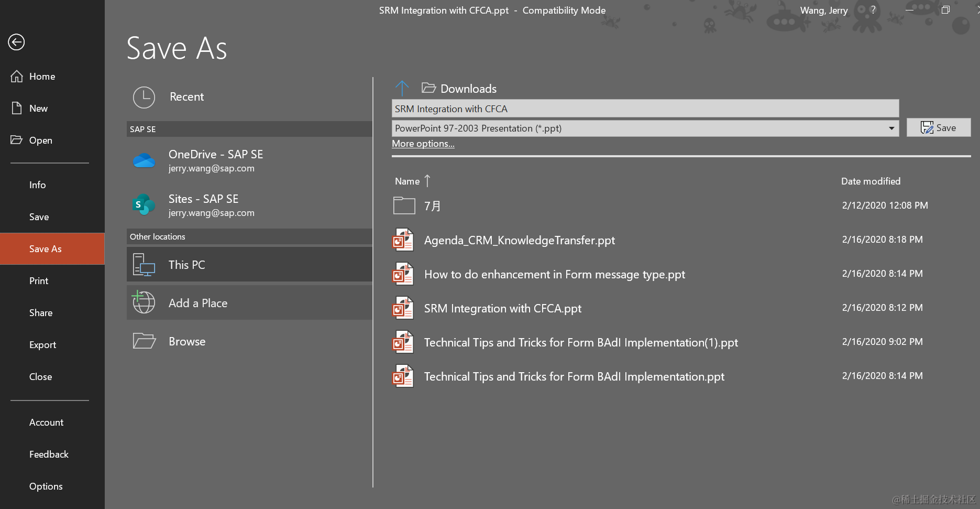Click date 2/16/2020 8:18 PM
This screenshot has height=509, width=980.
point(882,240)
